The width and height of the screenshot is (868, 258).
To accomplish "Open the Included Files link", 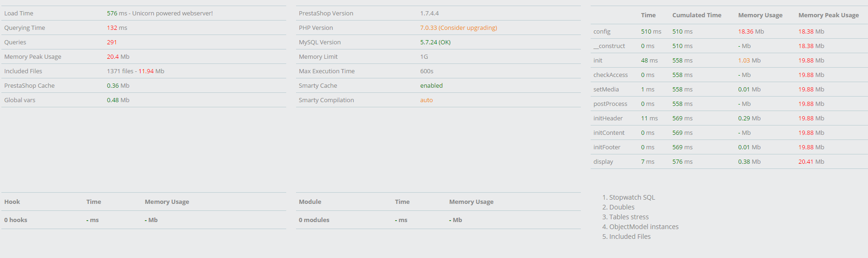I will coord(629,237).
